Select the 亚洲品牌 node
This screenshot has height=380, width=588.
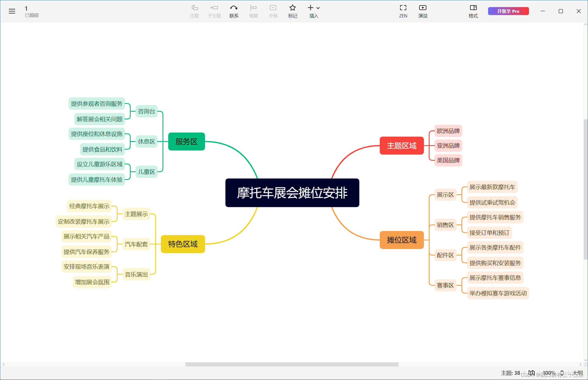(448, 145)
